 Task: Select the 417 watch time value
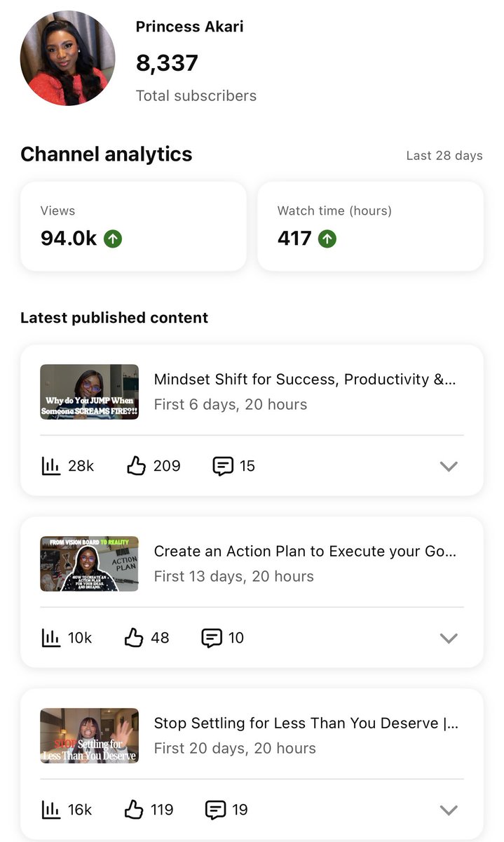point(294,239)
